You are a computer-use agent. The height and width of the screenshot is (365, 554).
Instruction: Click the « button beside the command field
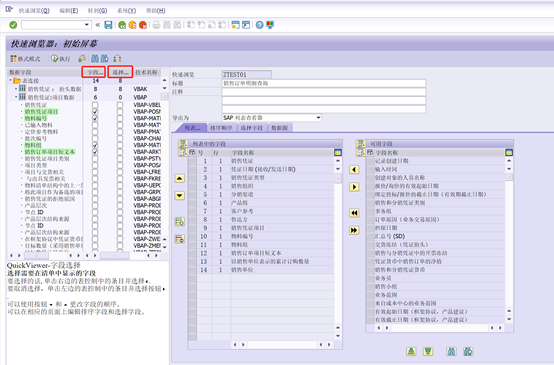tap(98, 25)
